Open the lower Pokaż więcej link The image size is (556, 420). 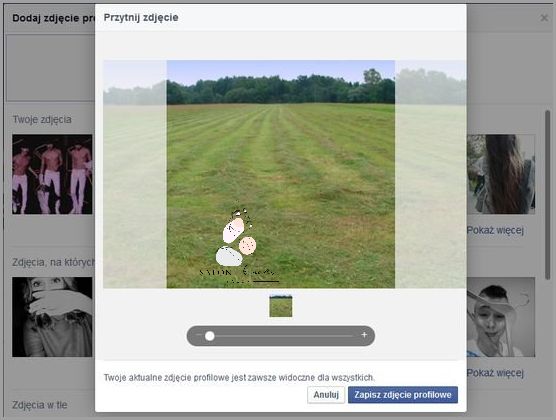point(495,373)
